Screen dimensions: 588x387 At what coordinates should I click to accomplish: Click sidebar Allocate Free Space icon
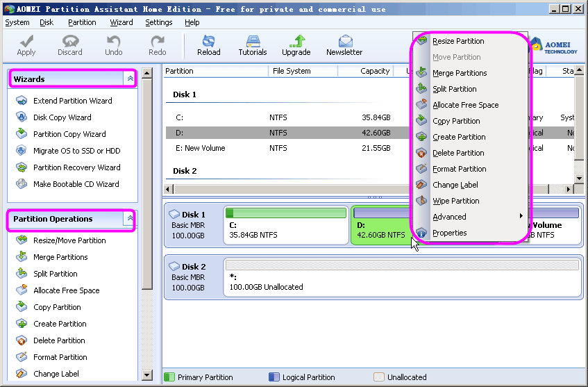point(22,290)
